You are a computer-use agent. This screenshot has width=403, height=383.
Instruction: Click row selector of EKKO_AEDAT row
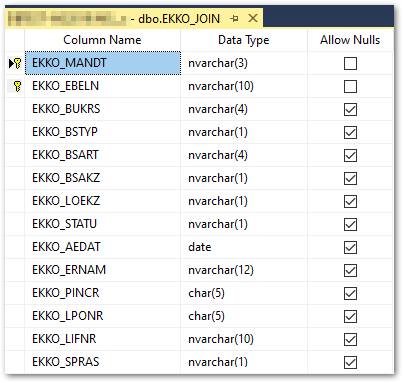coord(15,247)
